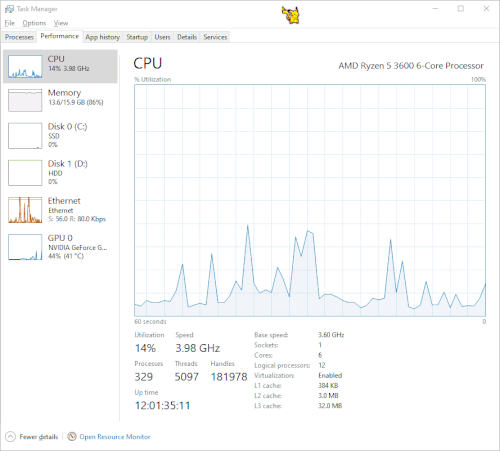Image resolution: width=500 pixels, height=451 pixels.
Task: Open the View menu
Action: (61, 23)
